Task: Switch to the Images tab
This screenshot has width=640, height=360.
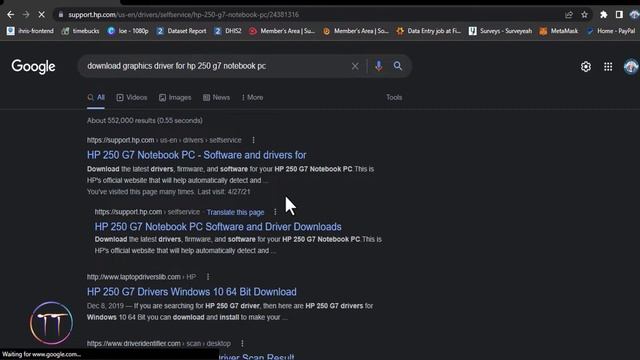Action: (x=175, y=98)
